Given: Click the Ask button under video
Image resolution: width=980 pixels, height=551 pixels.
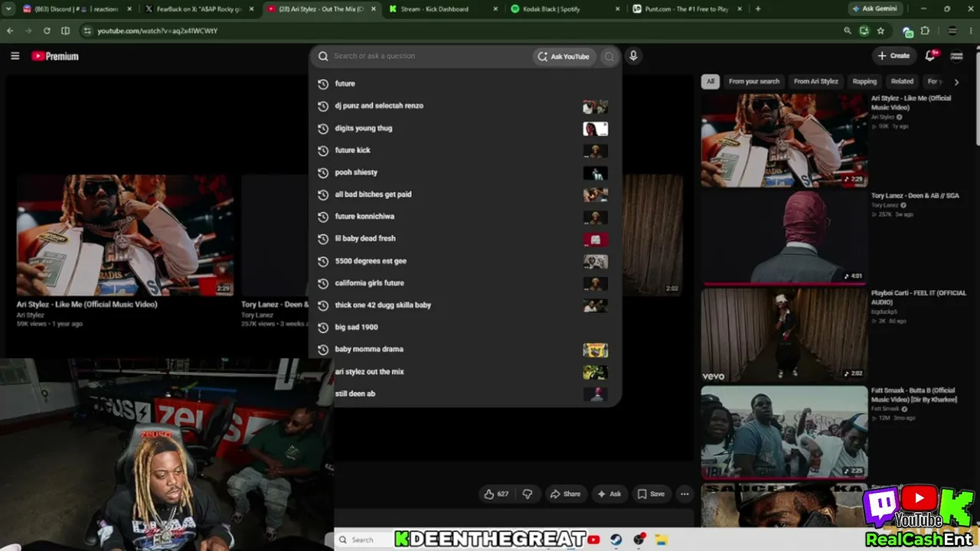Looking at the screenshot, I should point(609,494).
